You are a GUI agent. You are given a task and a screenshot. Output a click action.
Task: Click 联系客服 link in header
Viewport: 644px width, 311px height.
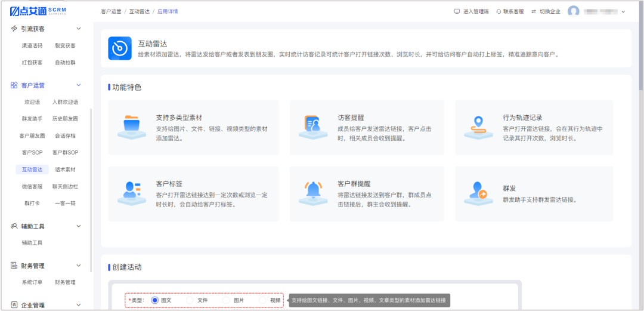pyautogui.click(x=514, y=11)
